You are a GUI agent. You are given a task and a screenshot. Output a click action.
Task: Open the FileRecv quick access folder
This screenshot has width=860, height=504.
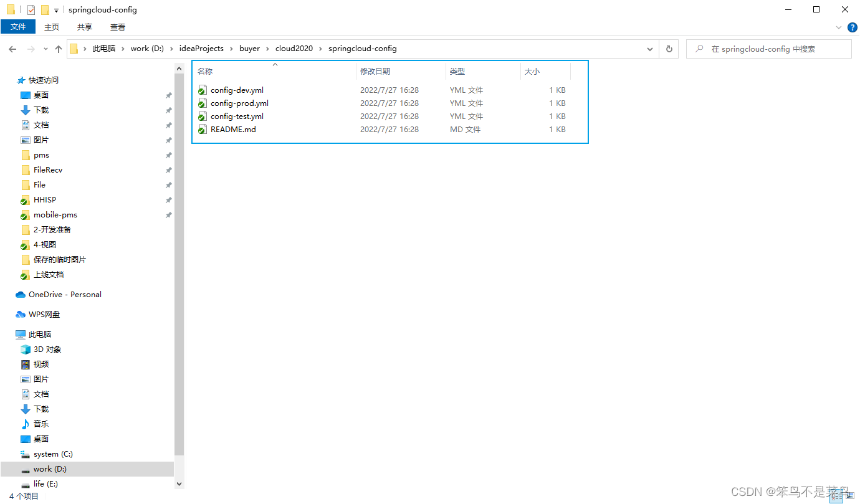click(x=48, y=170)
